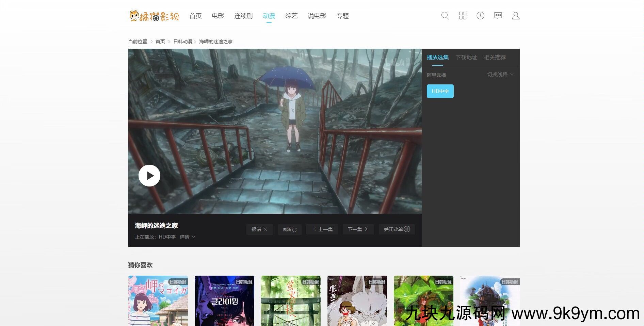Screen dimensions: 644x326
Task: Open the message chat bubble icon
Action: pyautogui.click(x=498, y=16)
